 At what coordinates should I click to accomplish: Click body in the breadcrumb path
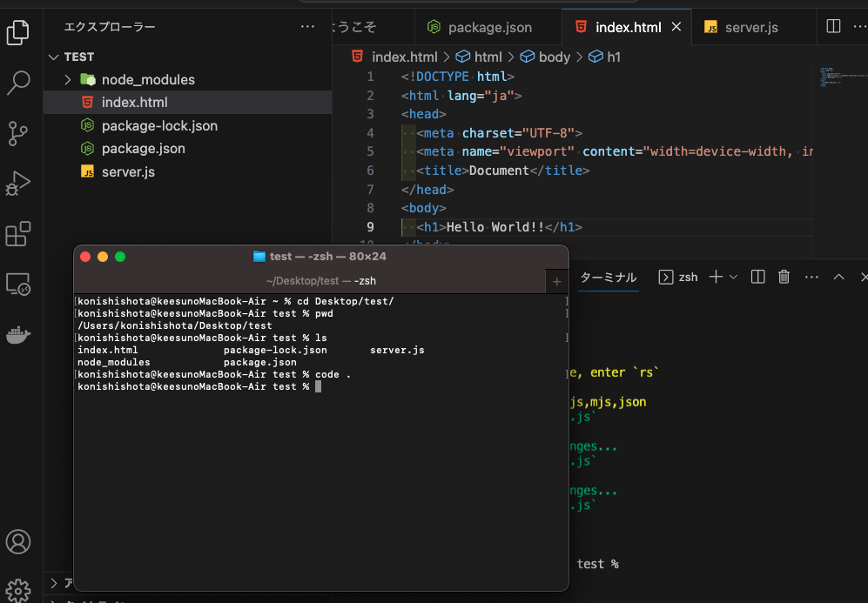pos(554,57)
